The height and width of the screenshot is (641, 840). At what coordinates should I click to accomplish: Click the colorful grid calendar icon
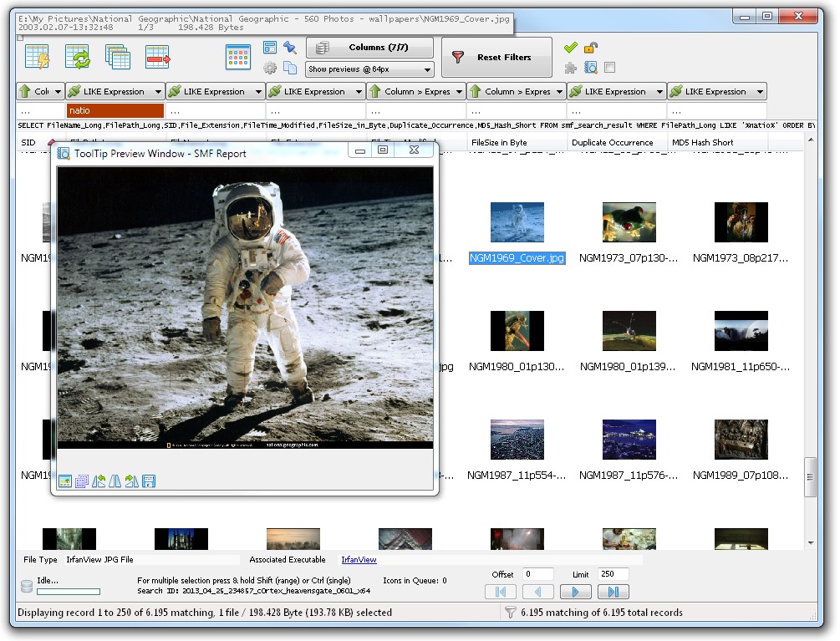[x=238, y=58]
